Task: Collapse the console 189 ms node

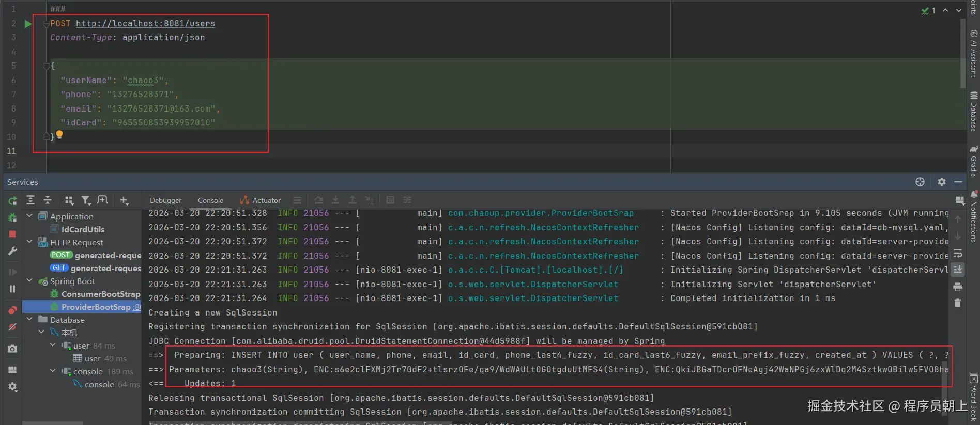Action: 53,371
